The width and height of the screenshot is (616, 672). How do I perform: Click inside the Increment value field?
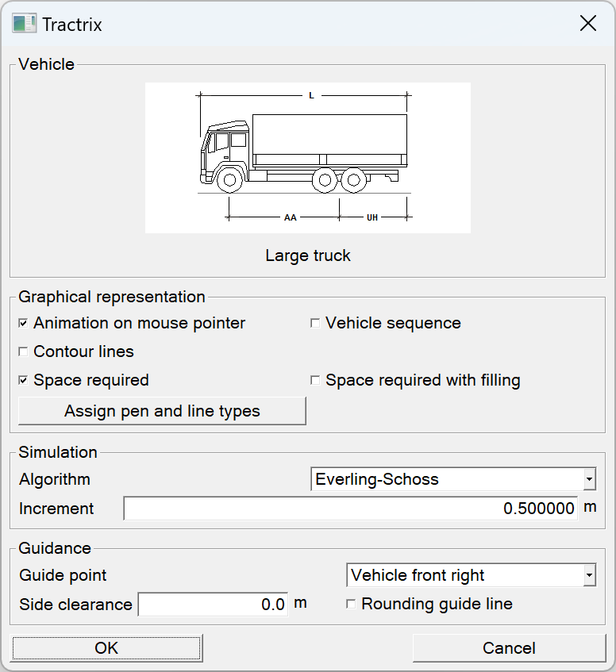[349, 509]
